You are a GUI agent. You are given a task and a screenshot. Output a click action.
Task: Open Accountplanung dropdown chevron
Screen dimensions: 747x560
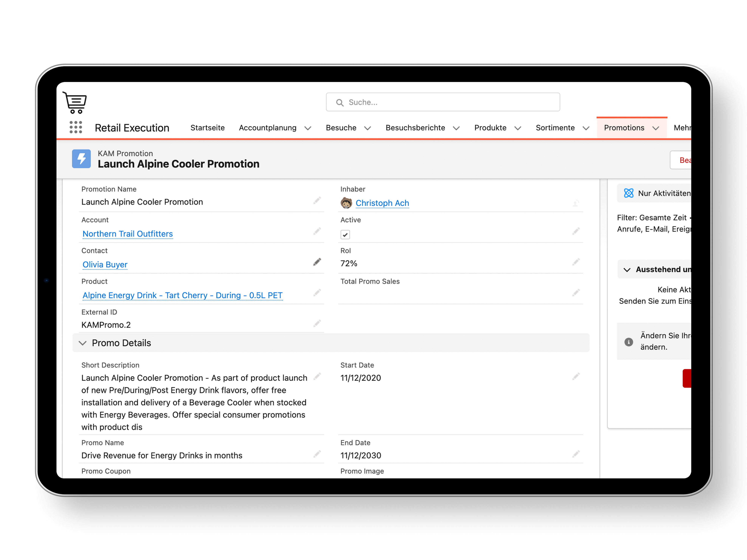[308, 128]
